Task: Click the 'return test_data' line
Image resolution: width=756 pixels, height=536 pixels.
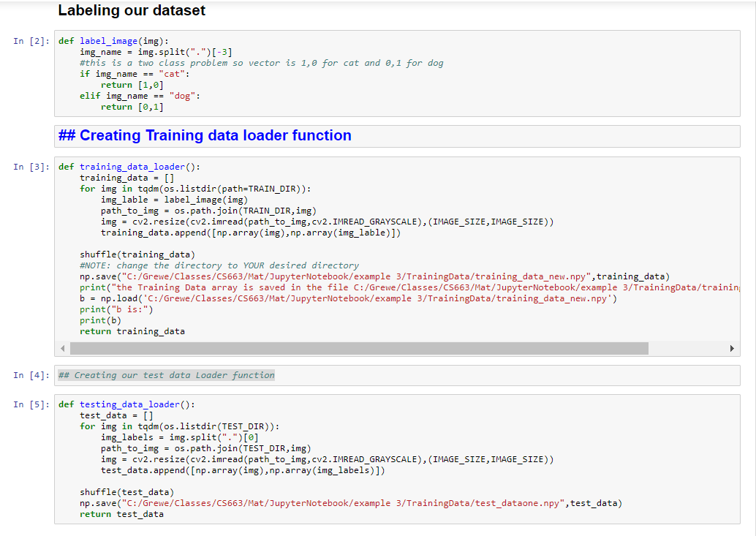Action: (x=121, y=514)
